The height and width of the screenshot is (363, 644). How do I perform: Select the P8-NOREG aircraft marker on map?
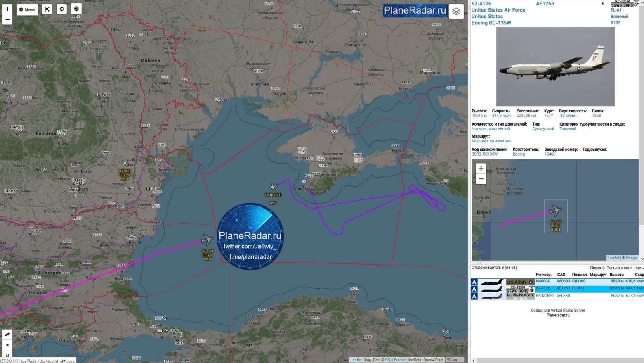point(273,187)
